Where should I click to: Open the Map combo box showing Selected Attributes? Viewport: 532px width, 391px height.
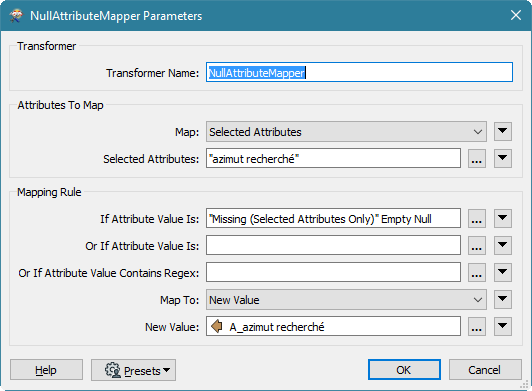click(346, 132)
